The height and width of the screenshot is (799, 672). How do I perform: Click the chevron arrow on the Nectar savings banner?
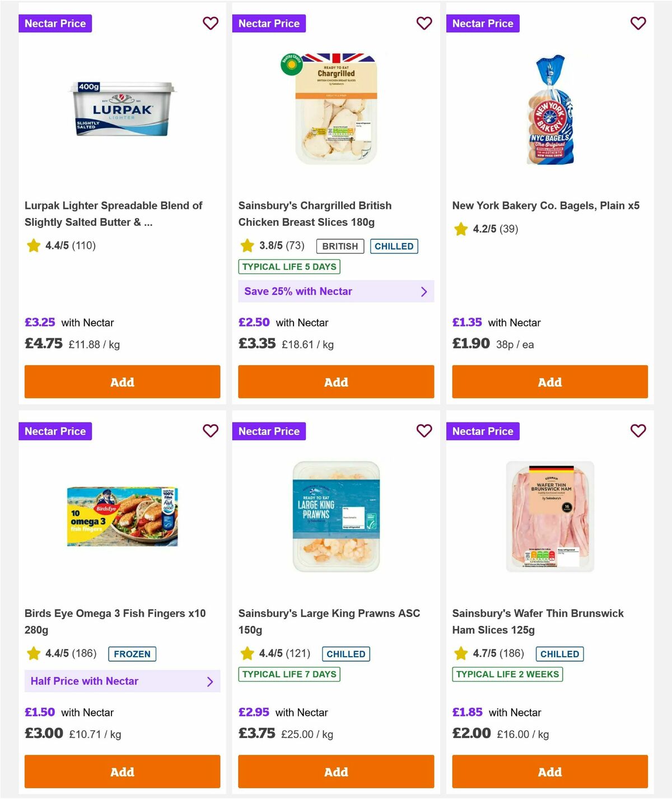[x=424, y=291]
